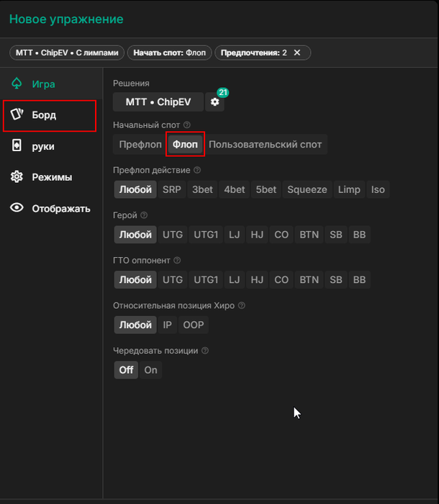This screenshot has height=504, width=439.
Task: Choose 4bet preflop action
Action: point(235,189)
